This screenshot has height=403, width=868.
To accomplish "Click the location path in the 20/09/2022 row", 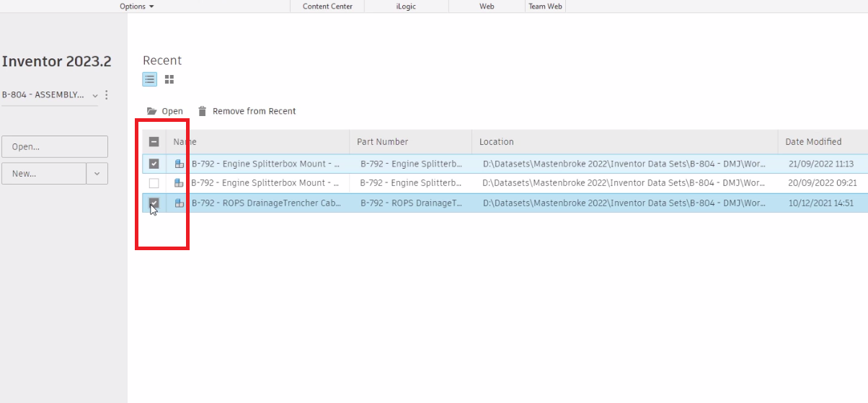I will (624, 183).
